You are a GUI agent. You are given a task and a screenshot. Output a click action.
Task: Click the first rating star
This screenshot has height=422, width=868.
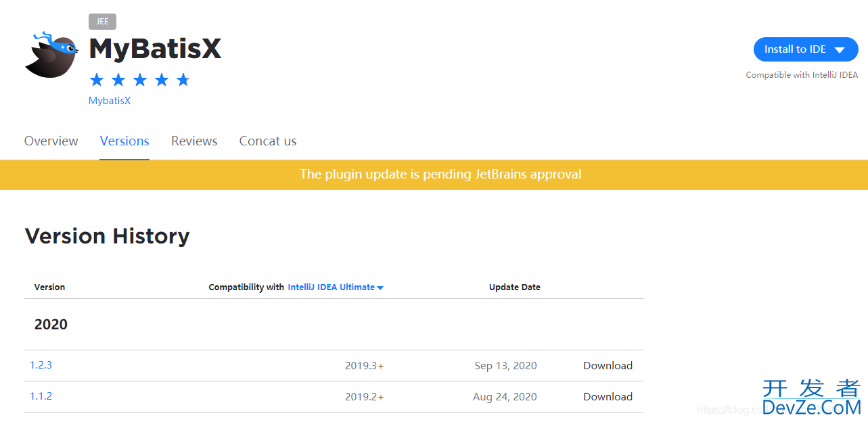coord(97,80)
